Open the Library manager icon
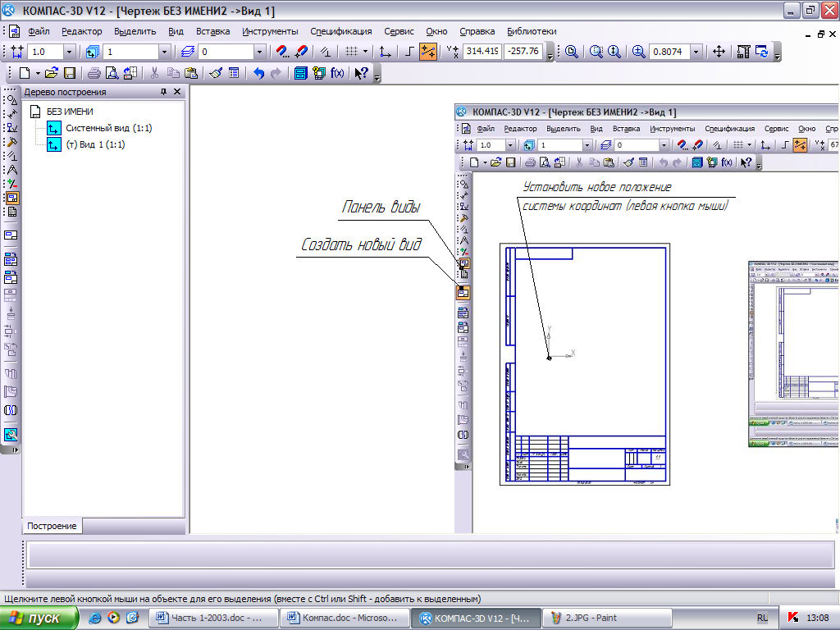840x630 pixels. tap(301, 73)
